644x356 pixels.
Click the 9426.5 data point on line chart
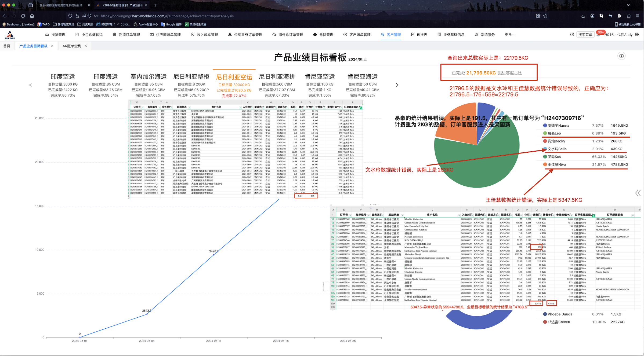pyautogui.click(x=214, y=255)
